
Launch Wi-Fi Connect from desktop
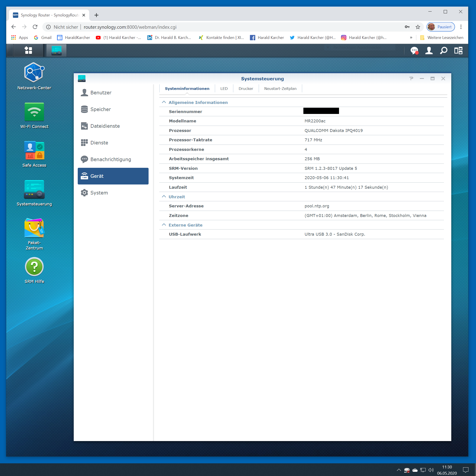tap(34, 112)
